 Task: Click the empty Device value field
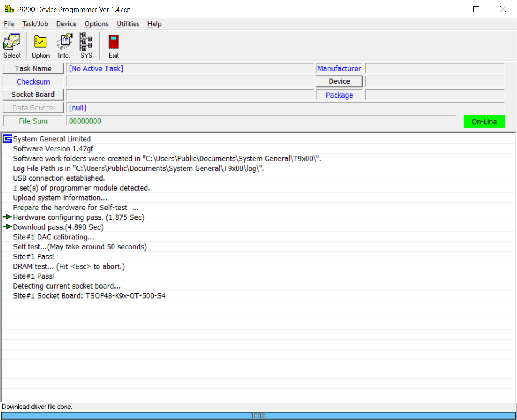pos(435,81)
